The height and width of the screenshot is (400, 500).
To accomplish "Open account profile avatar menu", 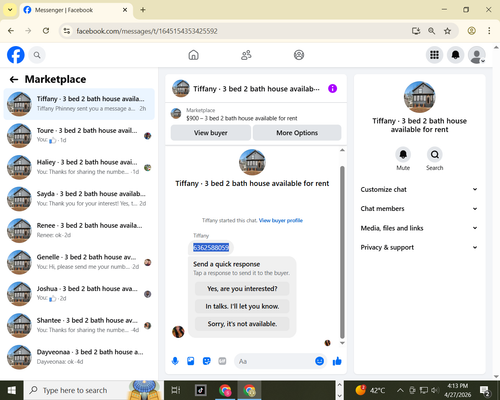I will pyautogui.click(x=477, y=55).
